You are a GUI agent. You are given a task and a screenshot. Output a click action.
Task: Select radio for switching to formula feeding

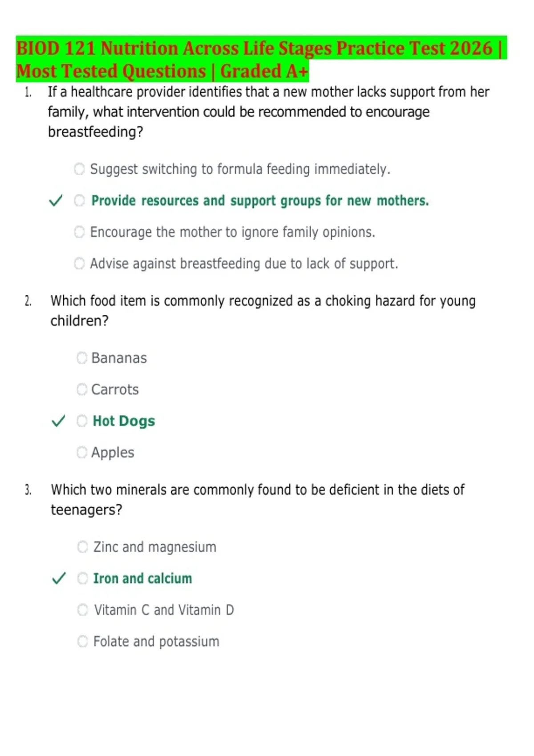tap(79, 169)
